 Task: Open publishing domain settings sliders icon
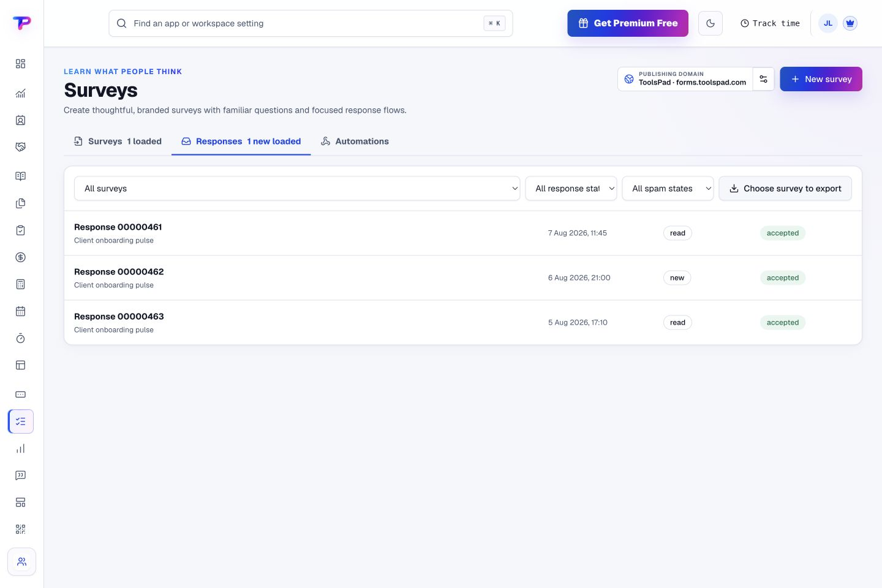click(x=763, y=79)
